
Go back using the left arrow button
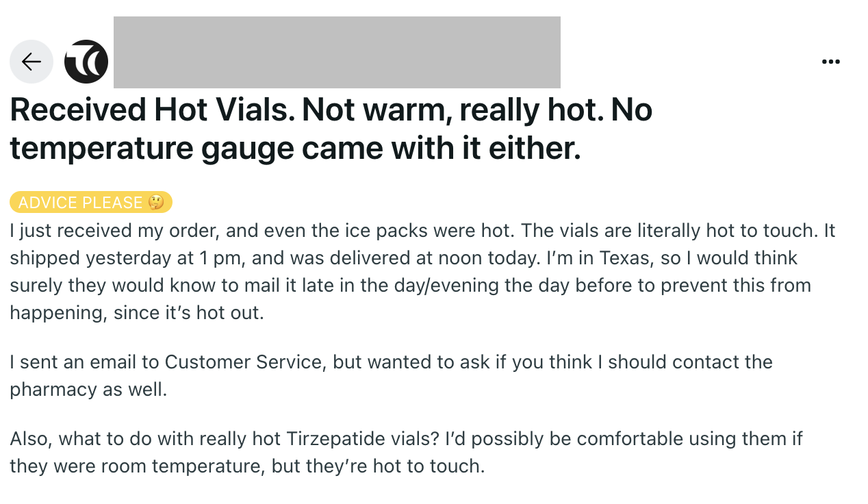point(31,62)
